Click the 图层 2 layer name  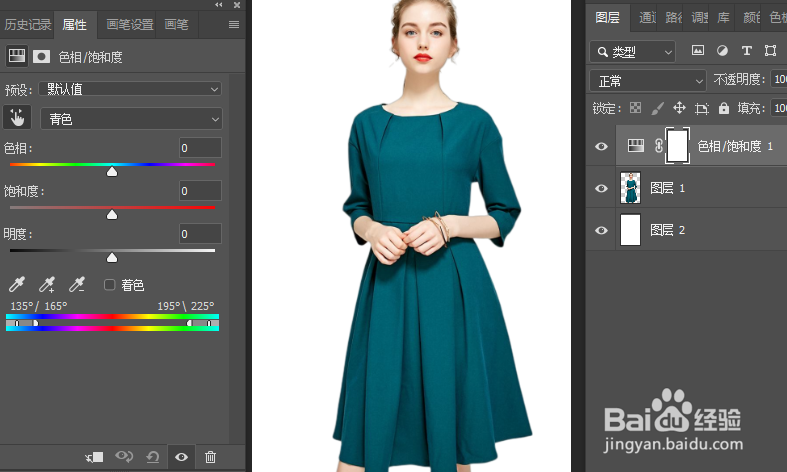tap(668, 230)
